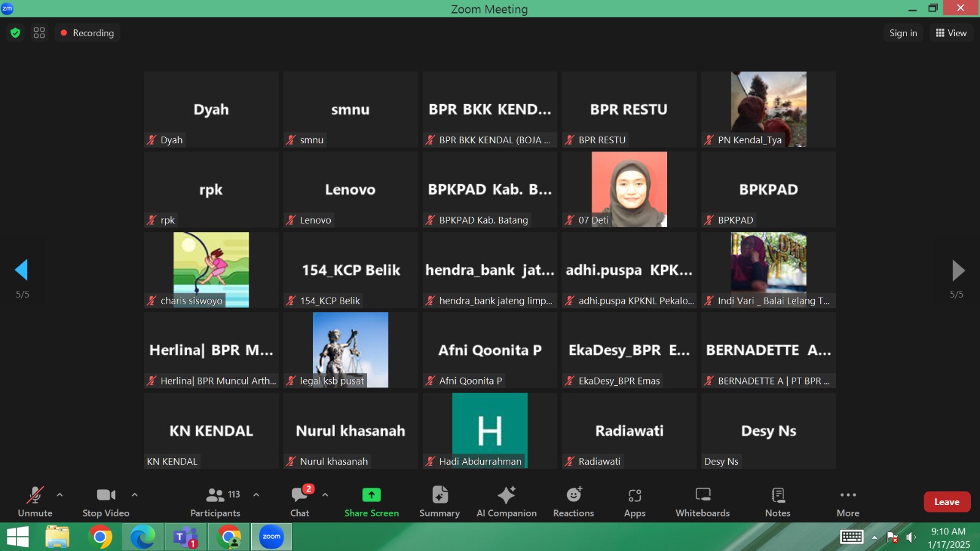Leave the meeting
980x551 pixels.
point(946,502)
